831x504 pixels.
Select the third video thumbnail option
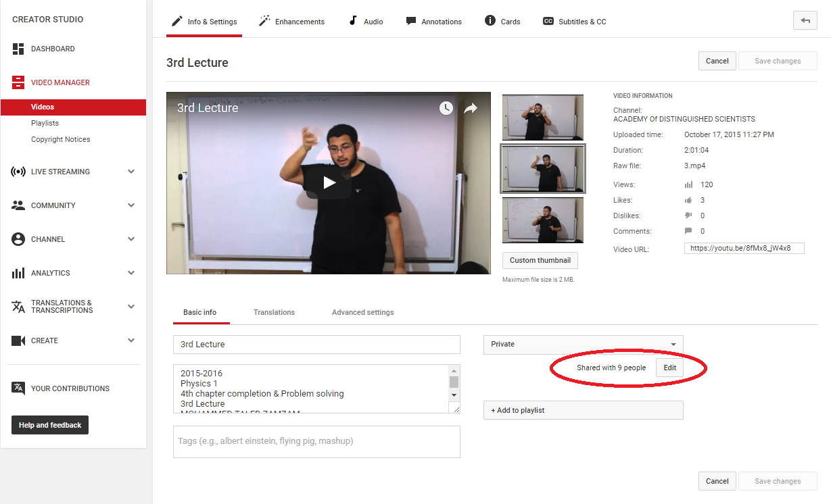[x=543, y=220]
